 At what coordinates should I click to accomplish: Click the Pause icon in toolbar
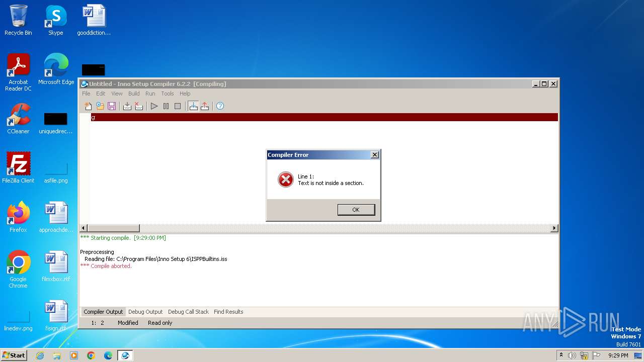point(166,106)
